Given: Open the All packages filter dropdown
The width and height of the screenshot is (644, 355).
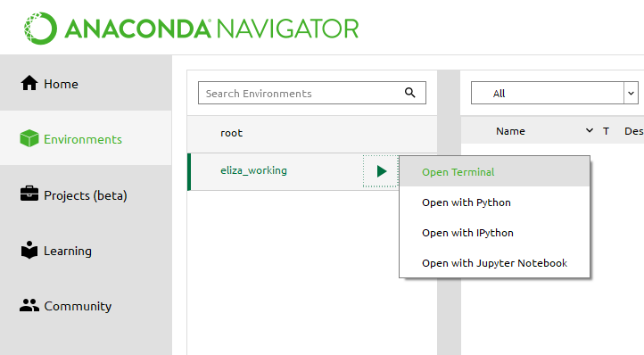Looking at the screenshot, I should pos(555,93).
